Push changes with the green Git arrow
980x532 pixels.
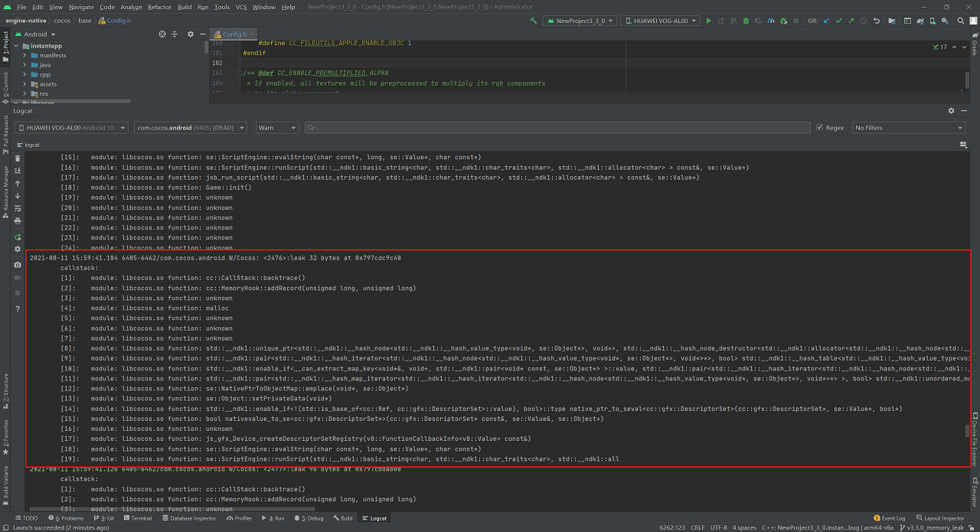point(851,21)
